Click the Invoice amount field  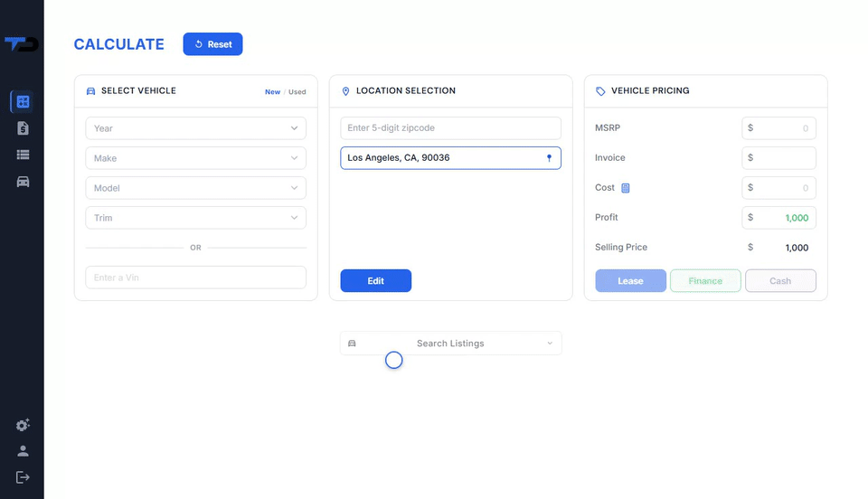click(x=778, y=158)
